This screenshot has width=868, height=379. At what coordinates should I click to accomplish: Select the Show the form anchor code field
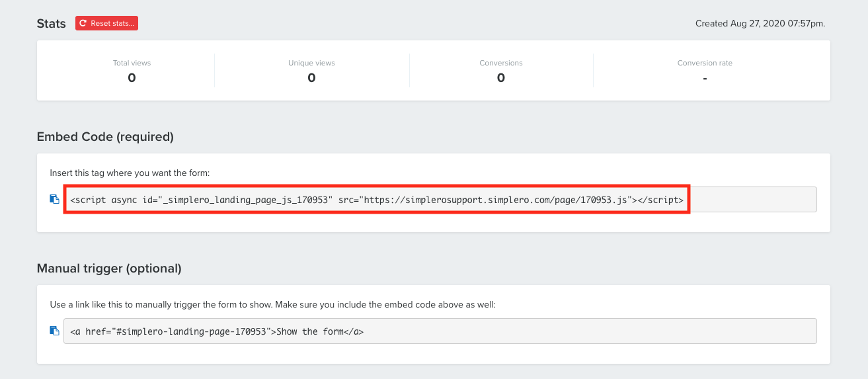point(440,331)
